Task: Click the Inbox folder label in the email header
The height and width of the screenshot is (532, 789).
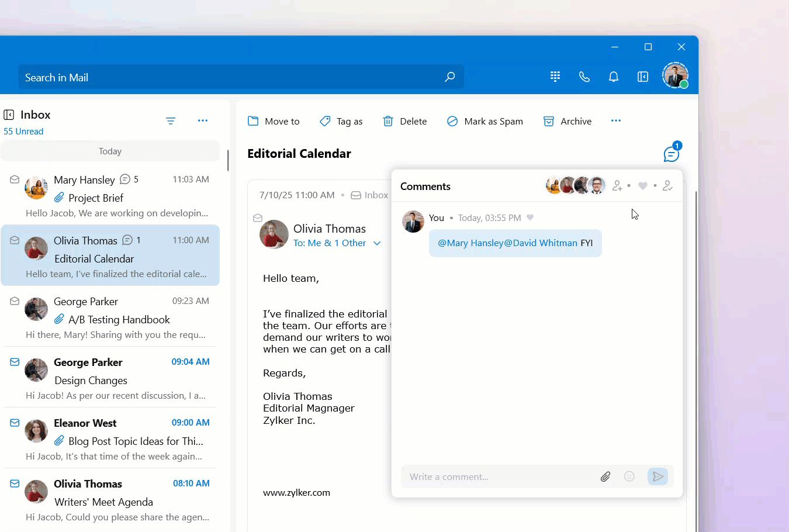Action: click(x=369, y=195)
